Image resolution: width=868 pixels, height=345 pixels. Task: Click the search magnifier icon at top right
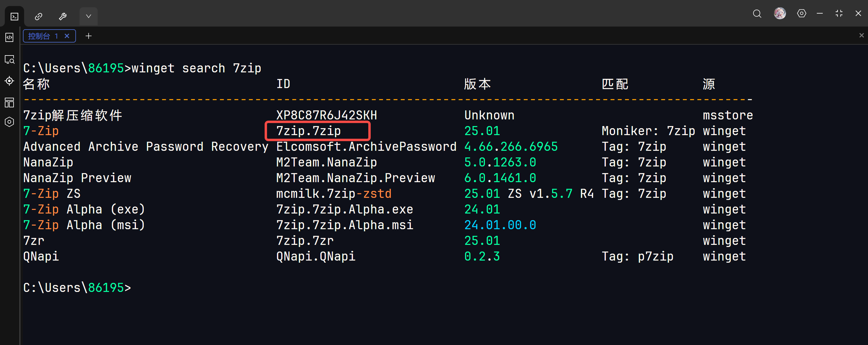(757, 14)
